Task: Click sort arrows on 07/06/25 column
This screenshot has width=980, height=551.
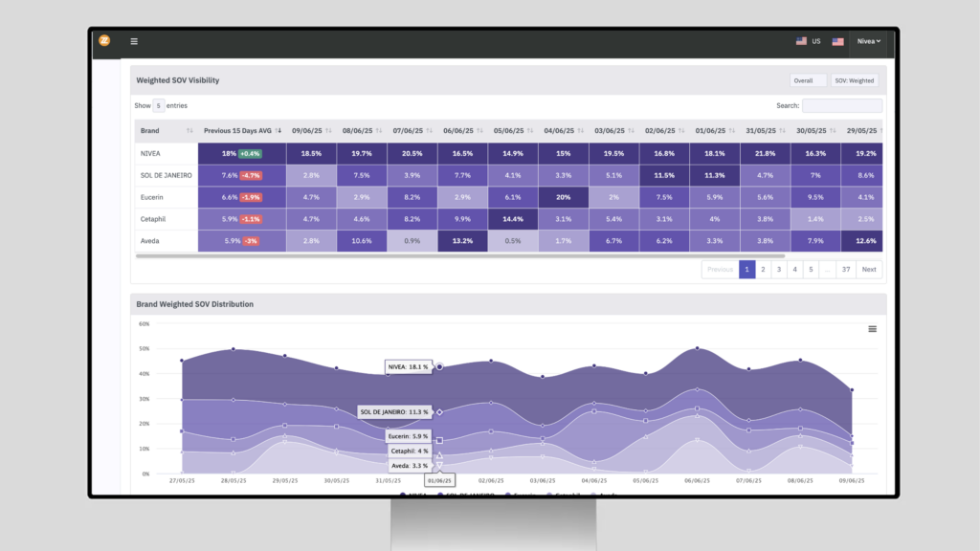Action: (x=429, y=130)
